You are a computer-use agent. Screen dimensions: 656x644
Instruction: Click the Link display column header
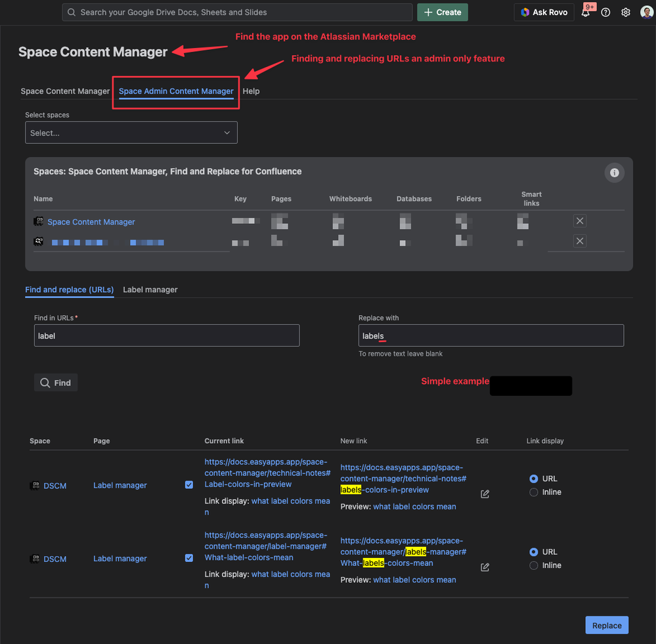[545, 440]
